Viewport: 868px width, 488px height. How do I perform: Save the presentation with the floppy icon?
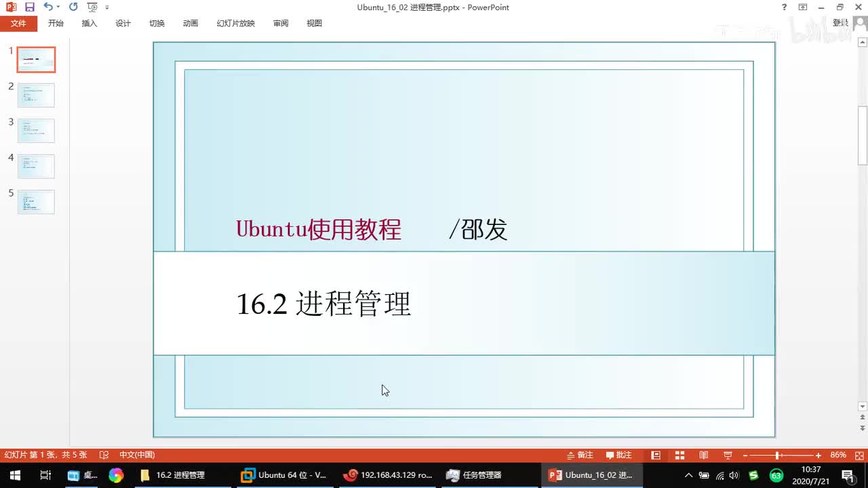(x=29, y=7)
